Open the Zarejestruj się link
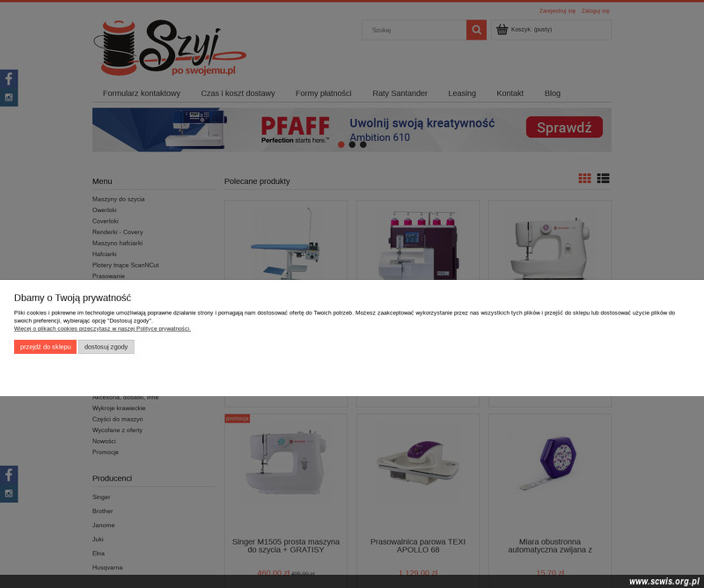Image resolution: width=704 pixels, height=588 pixels. tap(557, 11)
